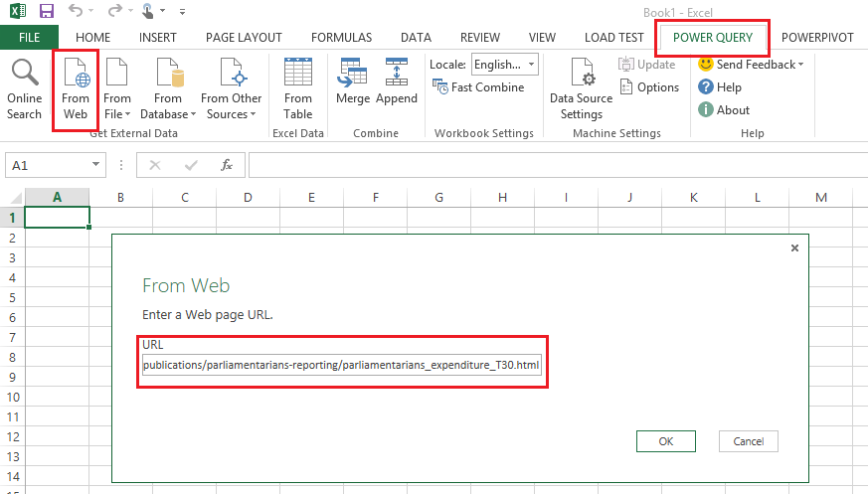Open the From Web data source
This screenshot has height=494, width=868.
[x=76, y=89]
